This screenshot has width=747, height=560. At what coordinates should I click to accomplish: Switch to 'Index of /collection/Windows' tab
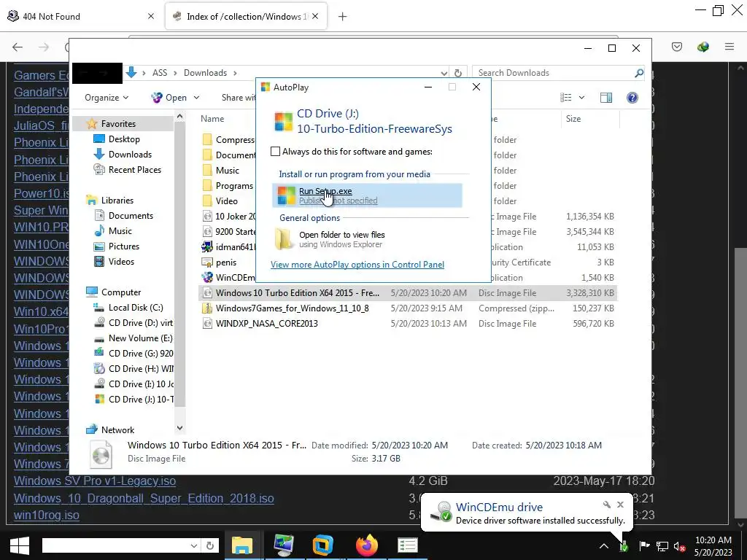246,16
